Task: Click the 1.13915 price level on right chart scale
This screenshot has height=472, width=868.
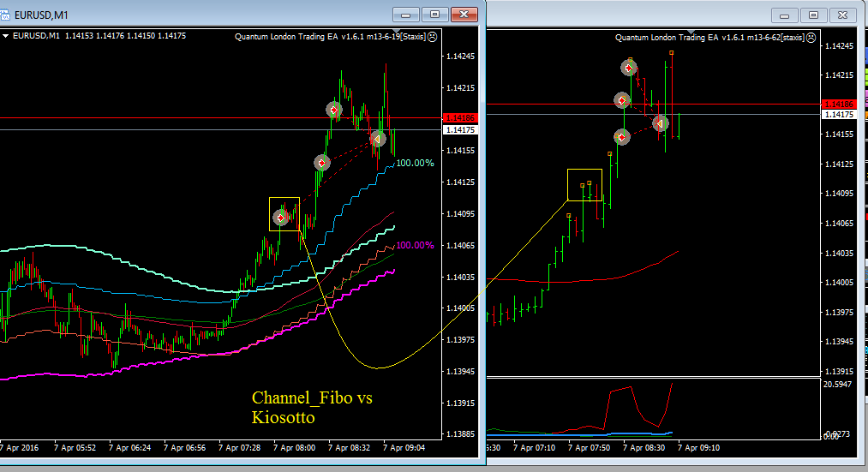Action: 839,371
